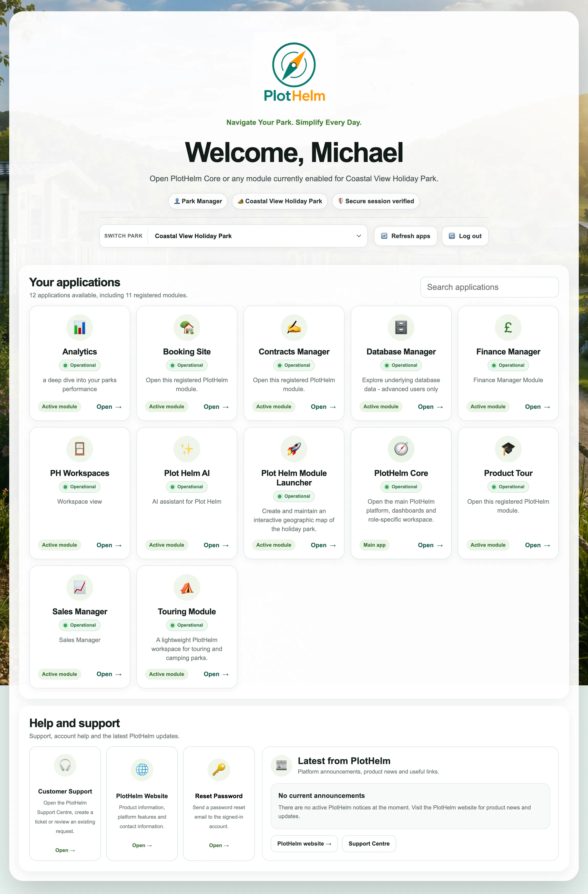
Task: Click the Log out button
Action: (x=465, y=236)
